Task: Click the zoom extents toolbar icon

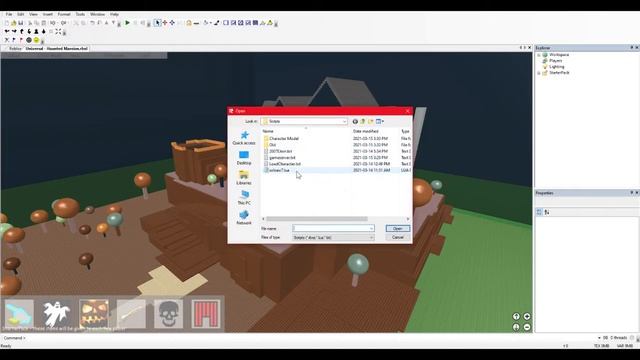Action: pos(58,31)
